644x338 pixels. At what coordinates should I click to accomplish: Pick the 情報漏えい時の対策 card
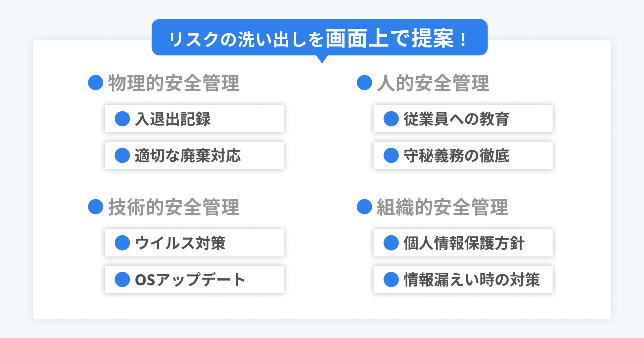coord(463,280)
